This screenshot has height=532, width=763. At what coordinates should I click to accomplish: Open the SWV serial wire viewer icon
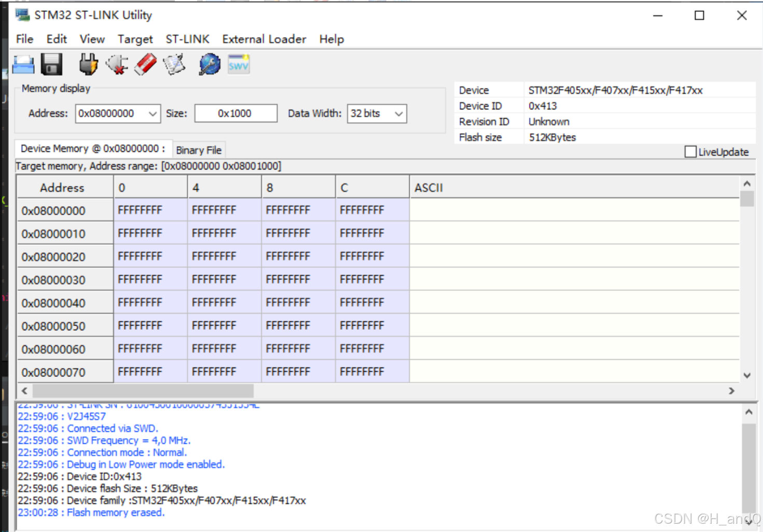239,64
